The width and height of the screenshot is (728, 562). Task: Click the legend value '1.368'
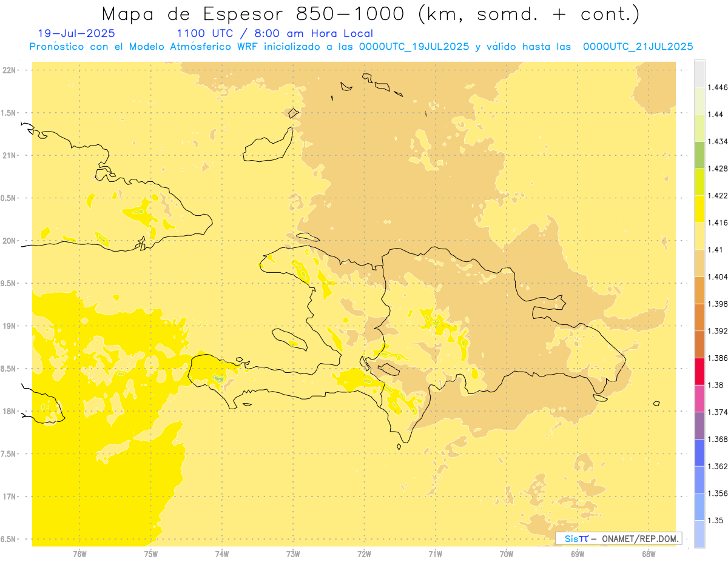click(x=718, y=439)
